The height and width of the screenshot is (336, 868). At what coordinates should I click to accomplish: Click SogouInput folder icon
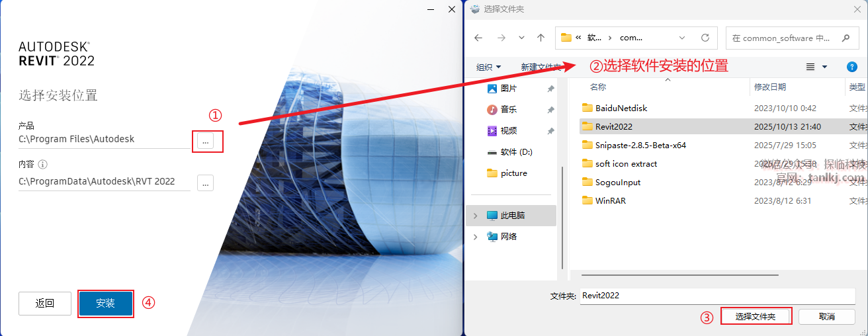coord(587,182)
